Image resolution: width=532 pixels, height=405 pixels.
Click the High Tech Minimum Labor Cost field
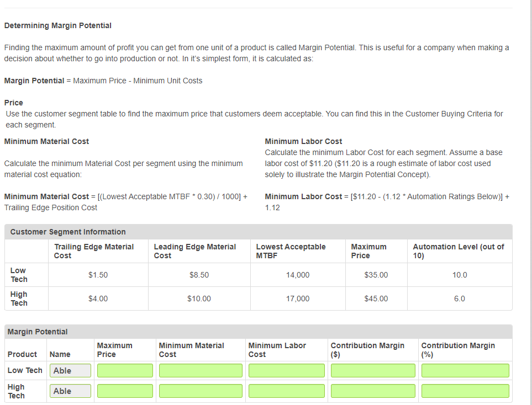286,391
